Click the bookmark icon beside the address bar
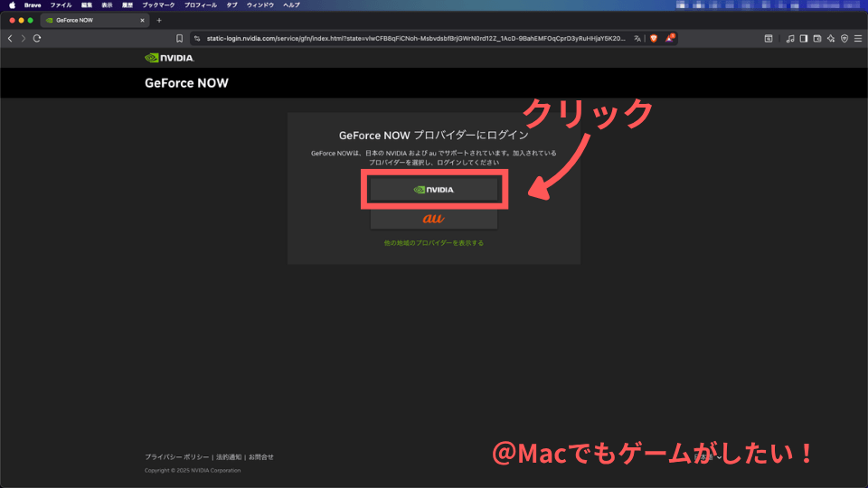868x488 pixels. point(179,39)
